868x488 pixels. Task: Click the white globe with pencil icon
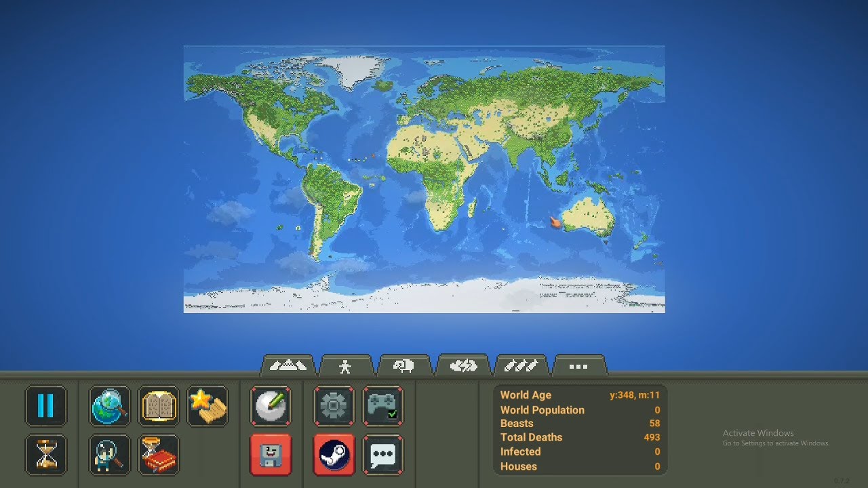271,406
